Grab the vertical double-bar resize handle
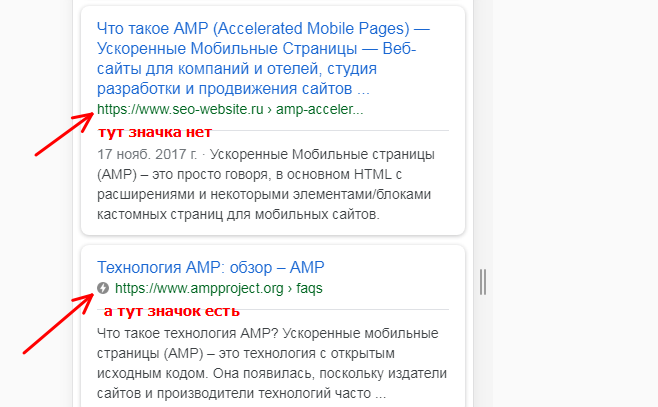658x407 pixels. pyautogui.click(x=483, y=282)
